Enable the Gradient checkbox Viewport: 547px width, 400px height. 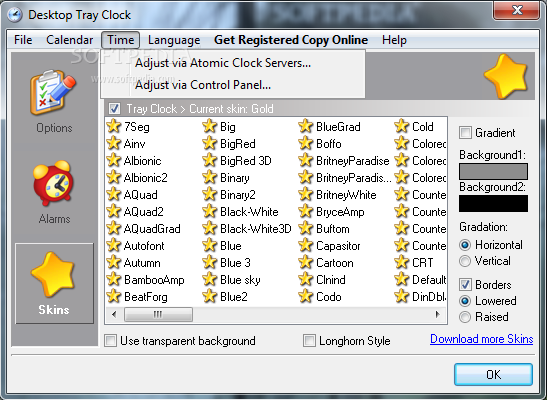[x=465, y=133]
